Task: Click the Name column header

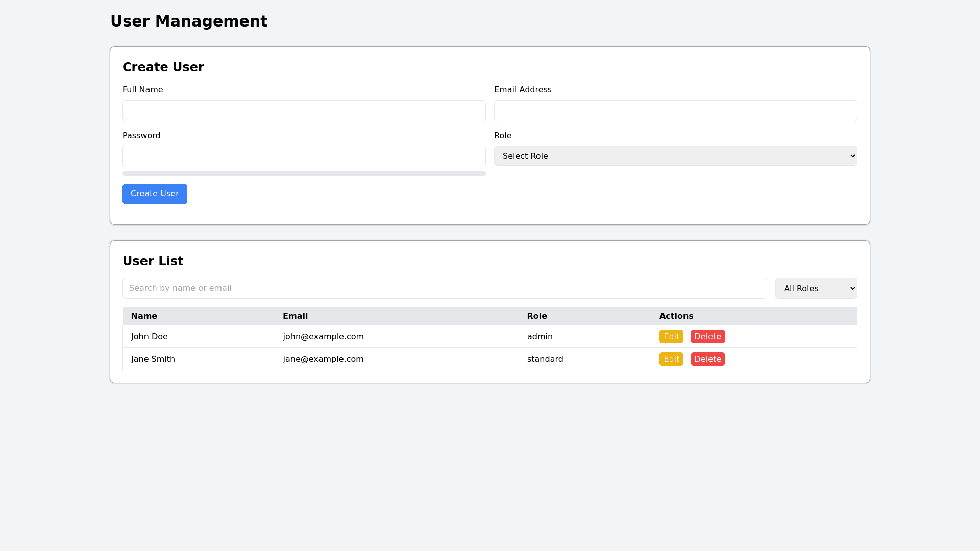Action: (x=144, y=316)
